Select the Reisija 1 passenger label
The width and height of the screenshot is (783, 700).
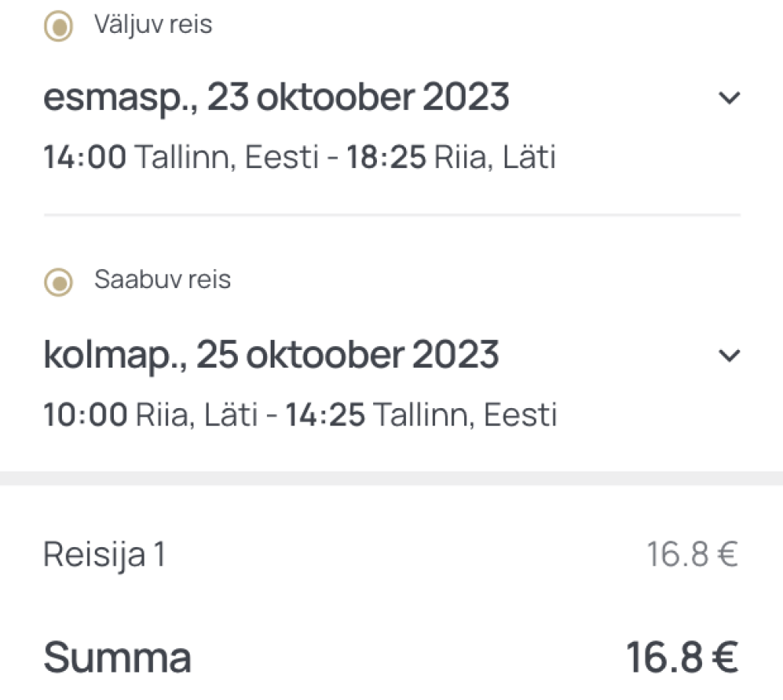click(x=104, y=555)
